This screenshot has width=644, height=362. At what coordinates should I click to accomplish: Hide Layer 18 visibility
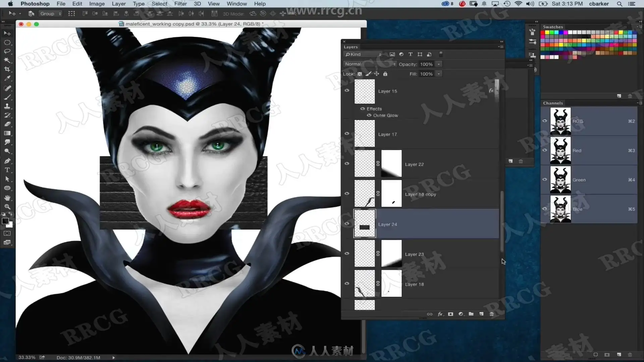tap(347, 284)
